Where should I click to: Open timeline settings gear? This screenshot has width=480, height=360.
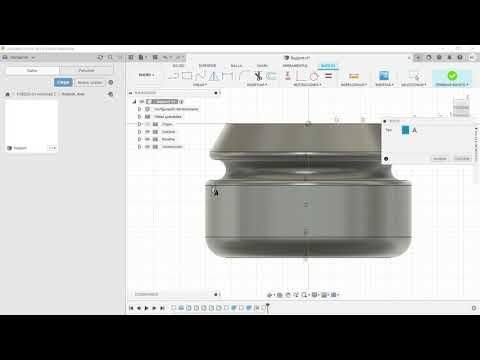point(474,308)
